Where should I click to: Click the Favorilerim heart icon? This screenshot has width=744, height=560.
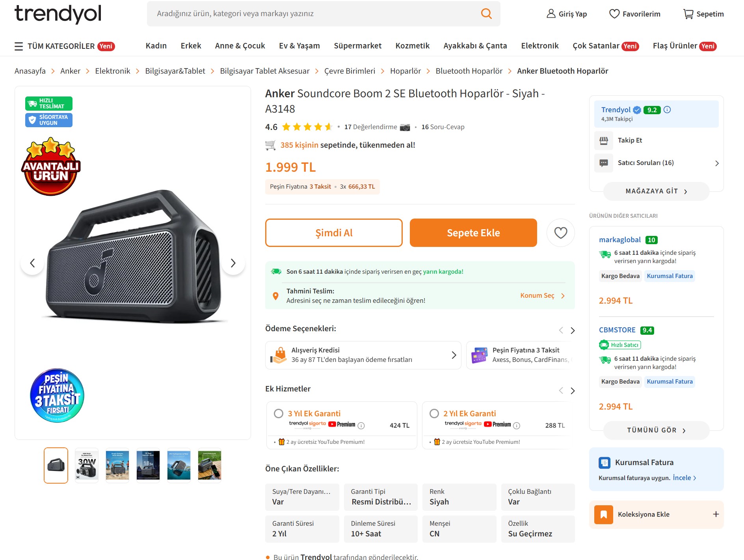[614, 14]
